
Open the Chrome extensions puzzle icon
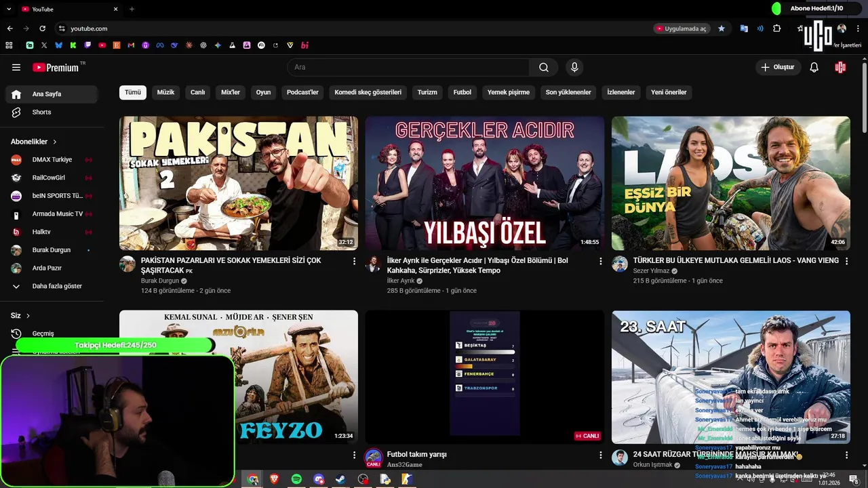777,28
